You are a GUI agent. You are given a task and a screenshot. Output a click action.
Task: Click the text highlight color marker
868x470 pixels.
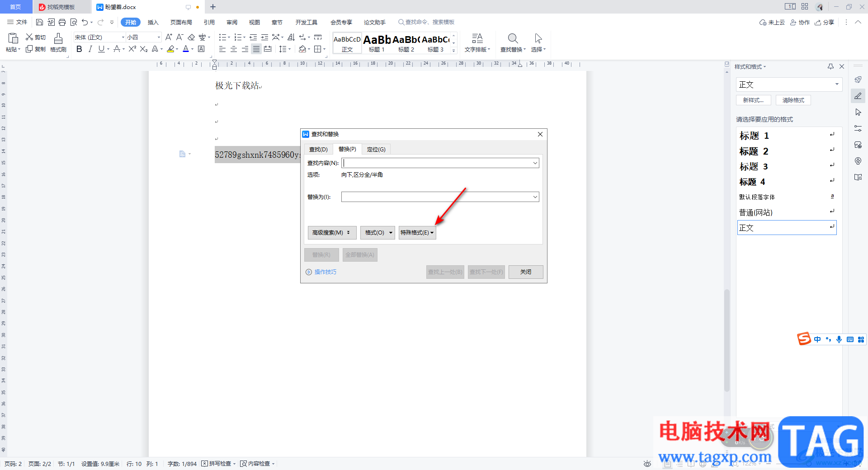coord(170,49)
